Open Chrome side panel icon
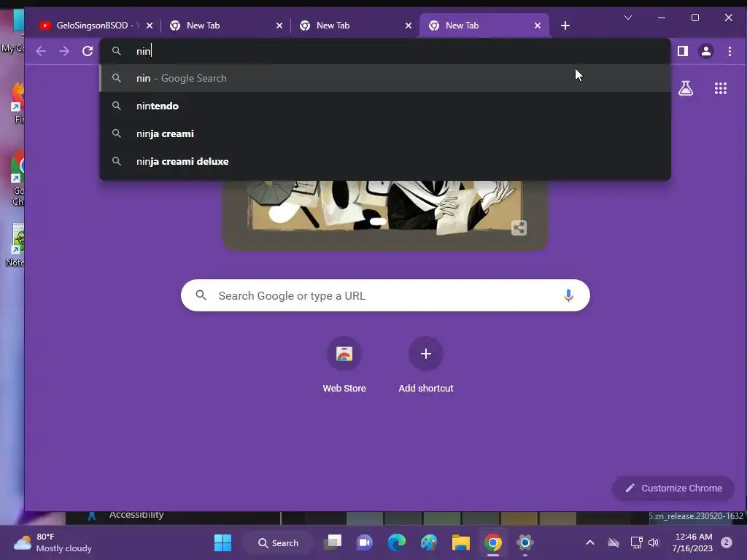Viewport: 747px width, 560px height. [x=683, y=51]
